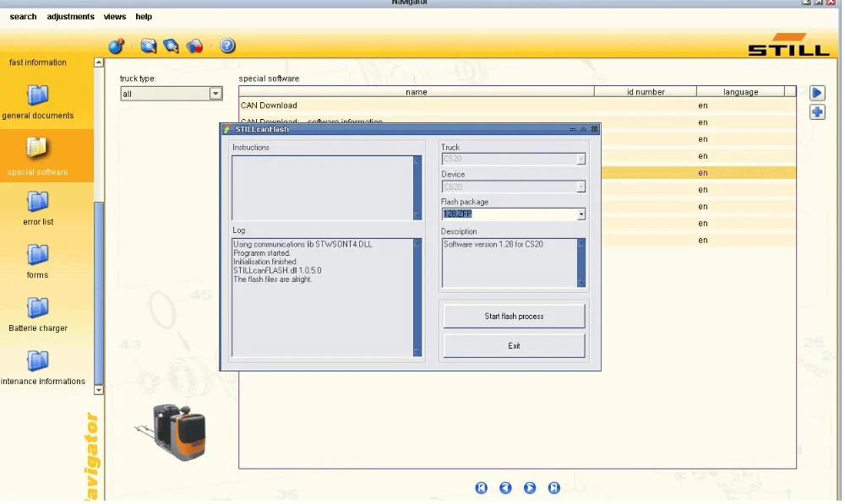Click the STILLcanFlash title bar icon
845x504 pixels.
pos(226,129)
